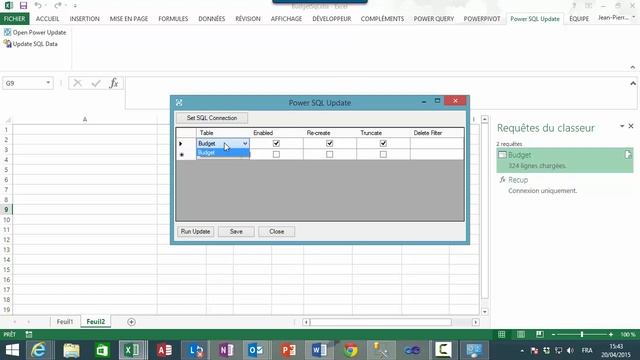Image resolution: width=640 pixels, height=360 pixels.
Task: Open Word from the taskbar
Action: (x=319, y=350)
